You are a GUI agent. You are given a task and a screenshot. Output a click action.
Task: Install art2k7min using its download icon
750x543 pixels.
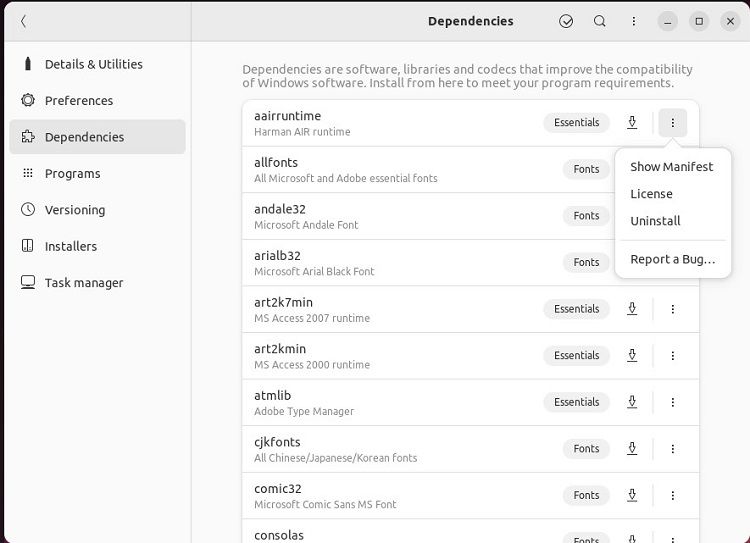[x=632, y=309]
